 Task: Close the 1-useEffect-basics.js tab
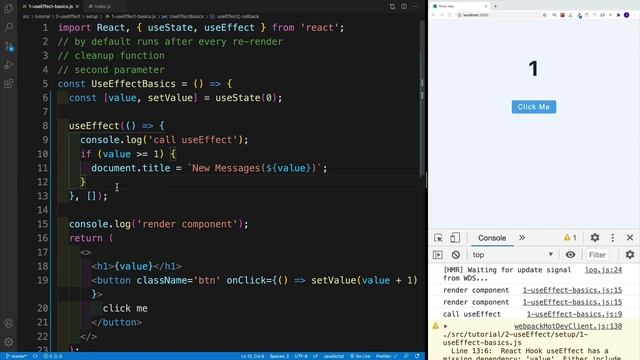coord(77,7)
